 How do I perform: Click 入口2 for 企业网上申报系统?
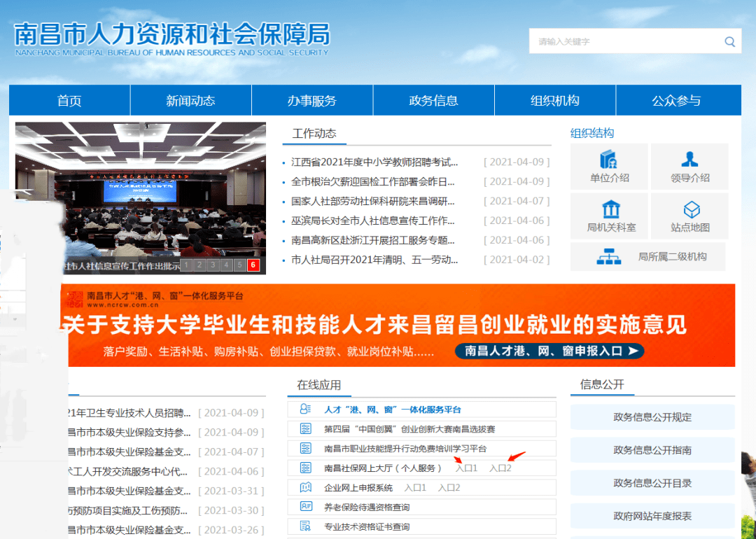449,487
